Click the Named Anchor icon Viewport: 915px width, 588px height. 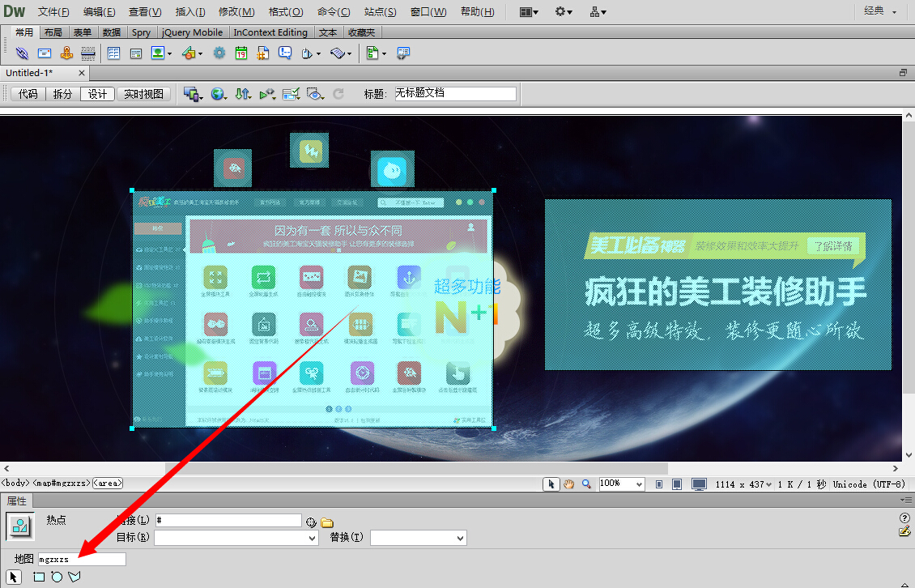66,53
